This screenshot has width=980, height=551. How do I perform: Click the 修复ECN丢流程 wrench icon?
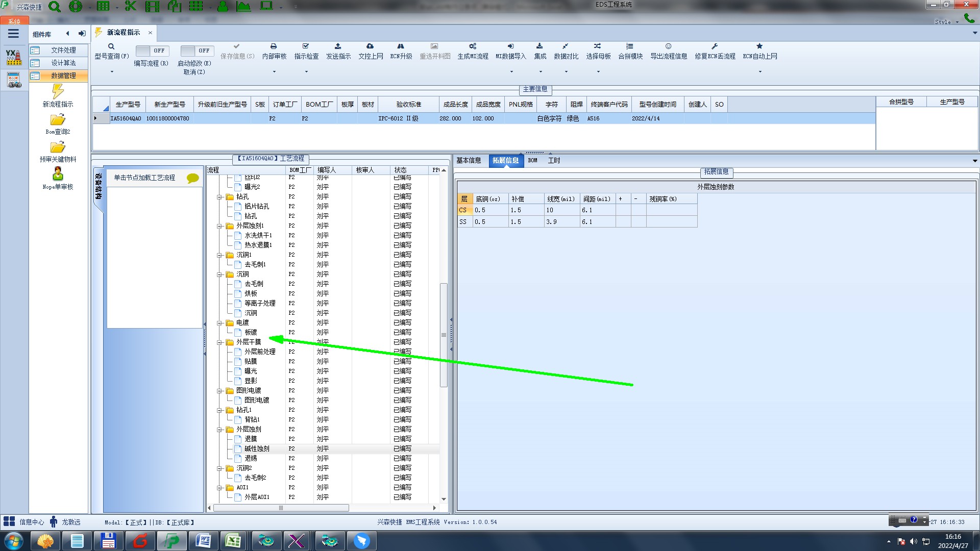click(715, 46)
